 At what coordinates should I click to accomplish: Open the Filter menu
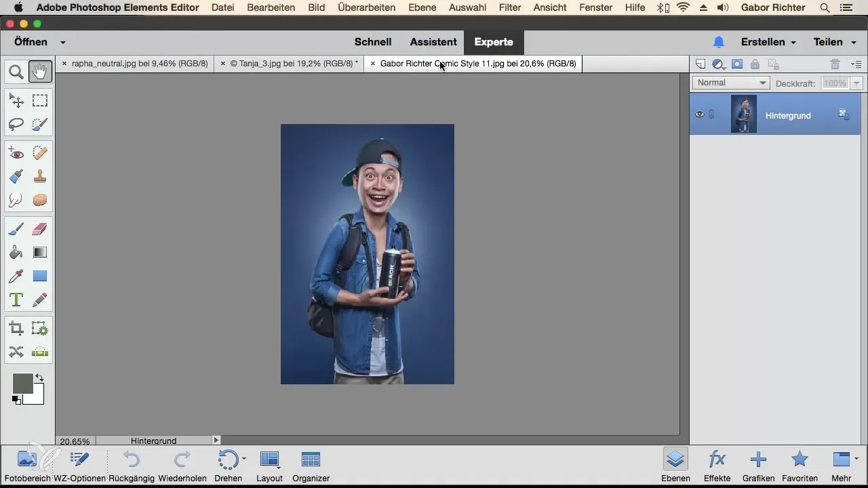click(509, 7)
